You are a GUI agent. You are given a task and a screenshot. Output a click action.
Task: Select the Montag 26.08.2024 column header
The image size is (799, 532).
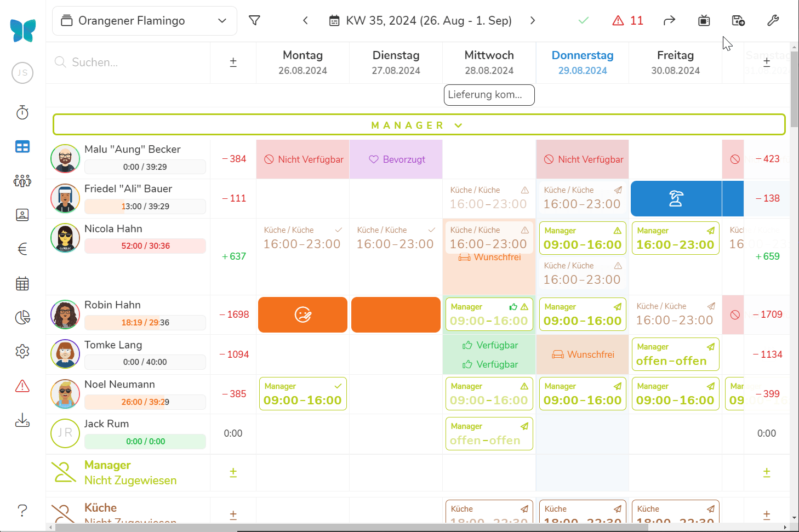tap(303, 62)
